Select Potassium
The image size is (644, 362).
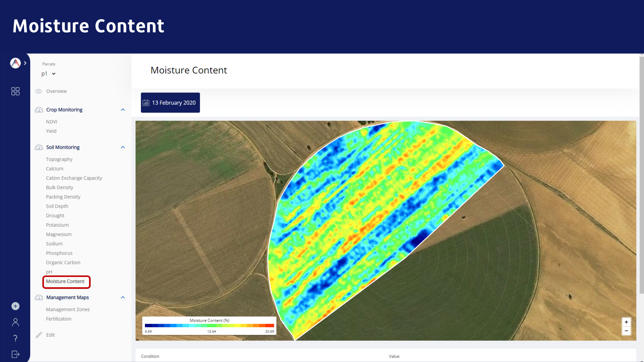tap(57, 225)
